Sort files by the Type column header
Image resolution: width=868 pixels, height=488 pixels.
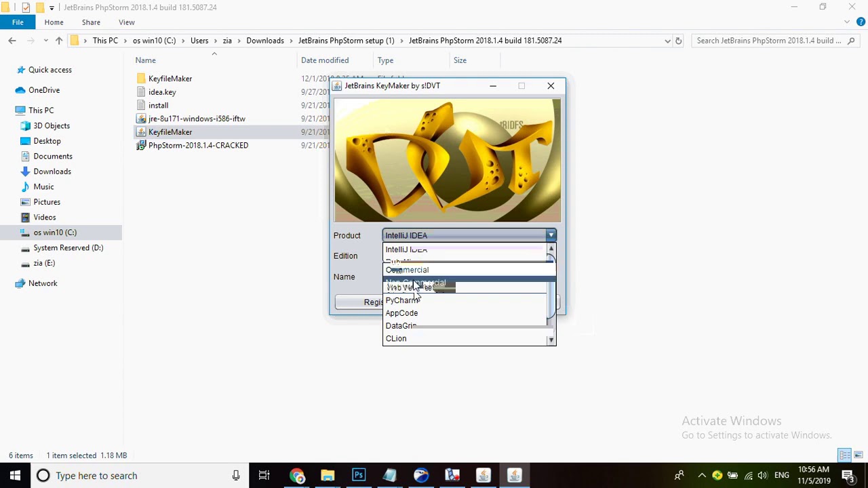(385, 60)
